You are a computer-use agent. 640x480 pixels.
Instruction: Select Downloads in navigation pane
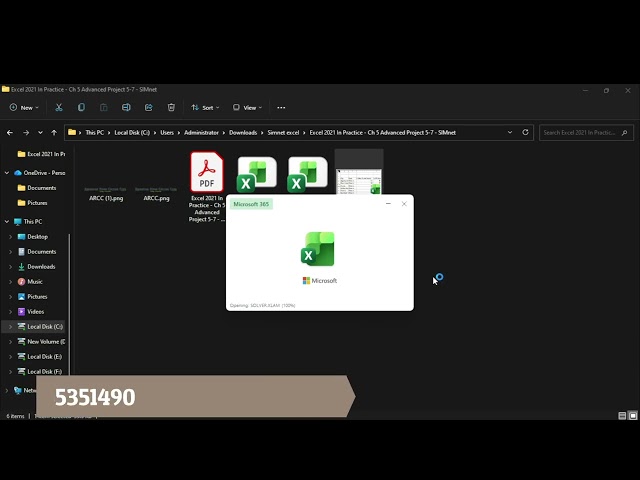point(36,267)
